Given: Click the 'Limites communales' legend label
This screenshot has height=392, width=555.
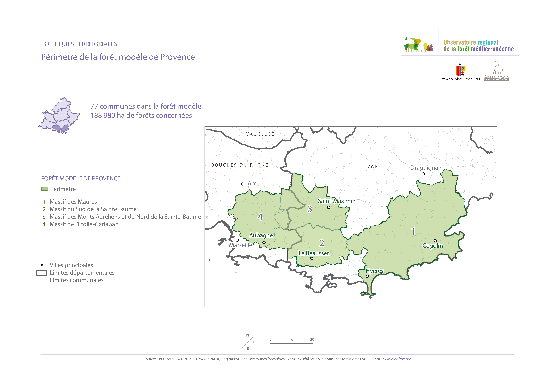Looking at the screenshot, I should tap(76, 280).
